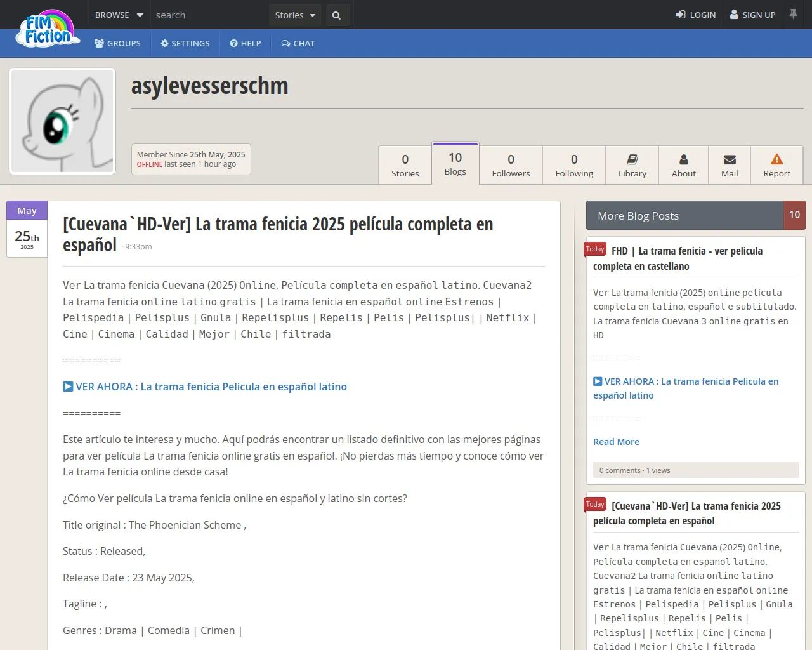Click Sign Up in the header
812x650 pixels.
(x=753, y=15)
